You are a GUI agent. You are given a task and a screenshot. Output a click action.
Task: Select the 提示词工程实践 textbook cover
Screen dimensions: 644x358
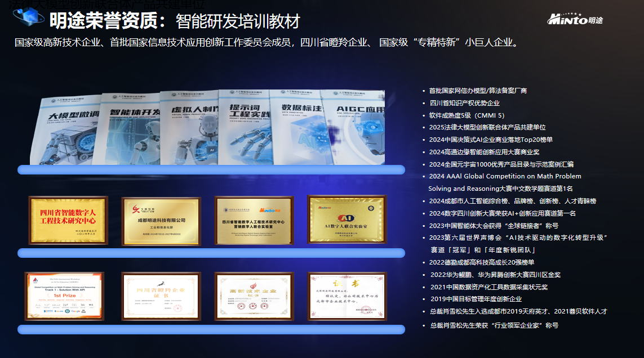click(x=245, y=127)
